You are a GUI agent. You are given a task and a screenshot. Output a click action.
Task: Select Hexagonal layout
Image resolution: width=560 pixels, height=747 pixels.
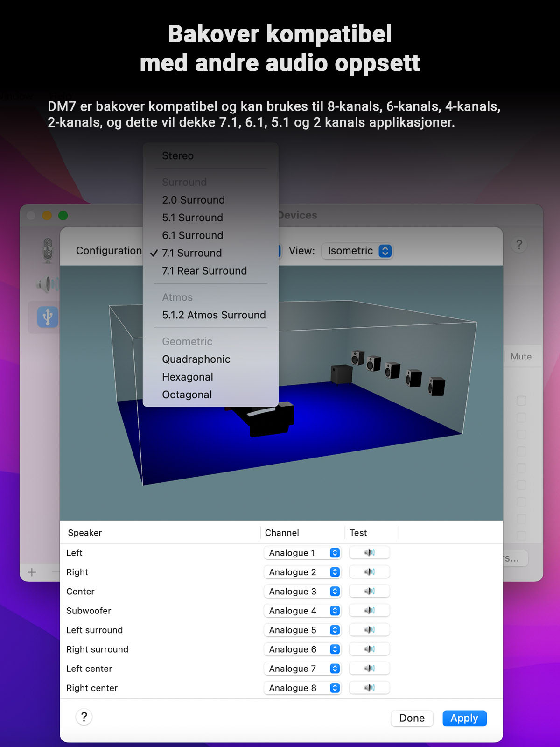(x=210, y=377)
